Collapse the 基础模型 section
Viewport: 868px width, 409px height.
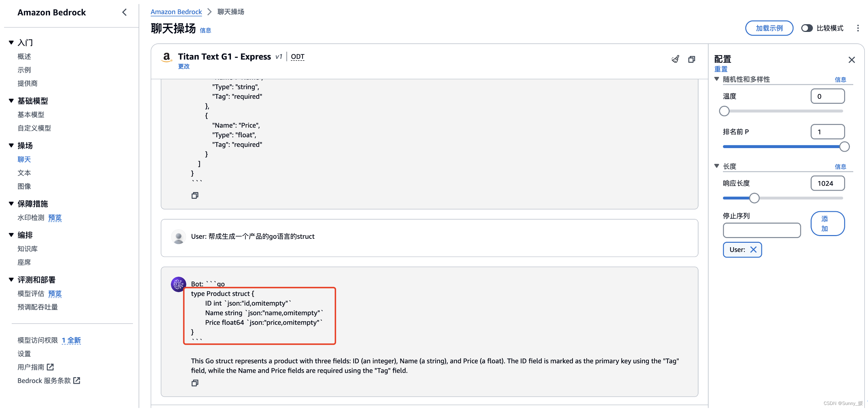[x=11, y=100]
